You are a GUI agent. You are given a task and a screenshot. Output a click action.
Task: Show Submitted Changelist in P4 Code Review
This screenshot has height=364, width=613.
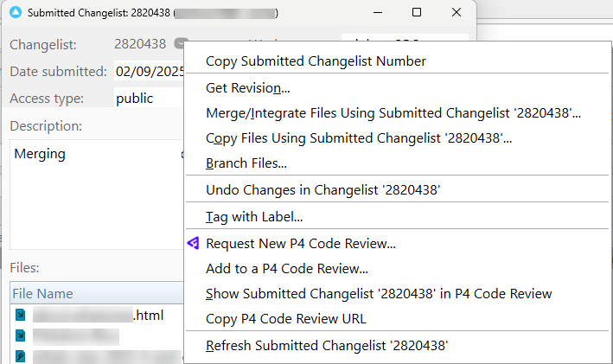pos(378,294)
